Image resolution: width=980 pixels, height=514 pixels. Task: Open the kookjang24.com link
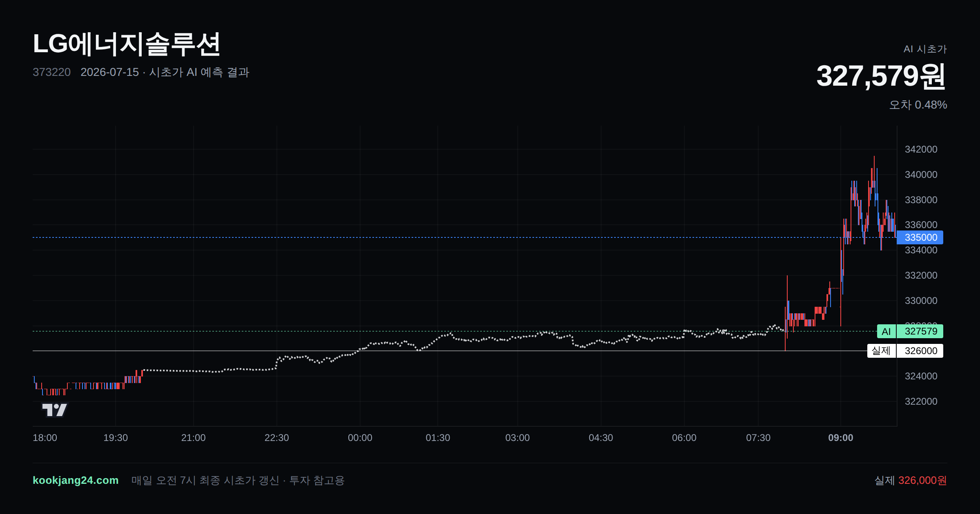[x=76, y=480]
